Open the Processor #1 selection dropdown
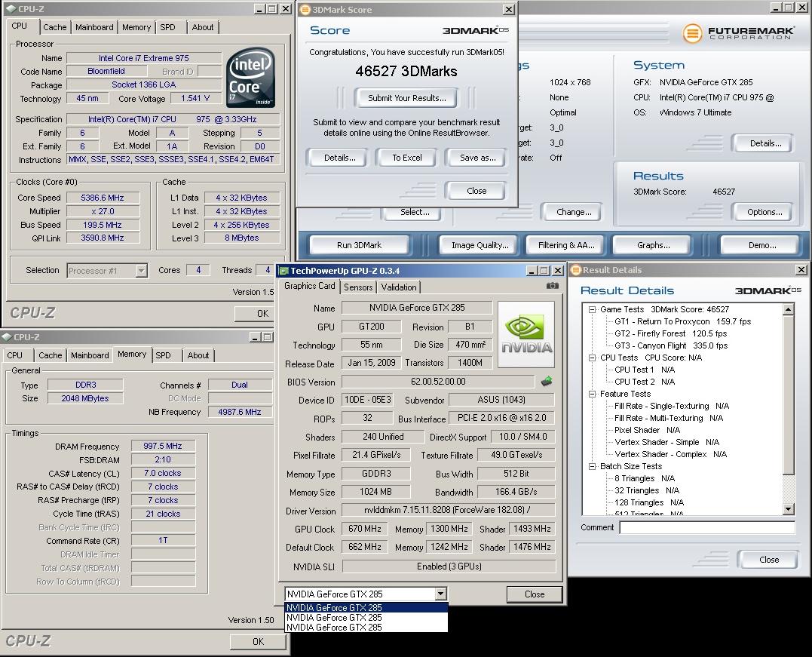Viewport: 812px width, 657px height. 141,271
